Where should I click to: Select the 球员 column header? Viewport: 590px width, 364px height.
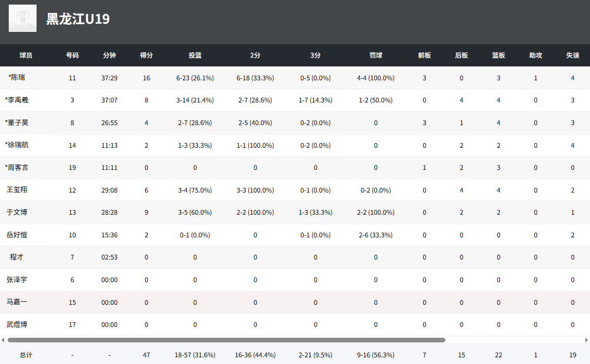click(26, 55)
